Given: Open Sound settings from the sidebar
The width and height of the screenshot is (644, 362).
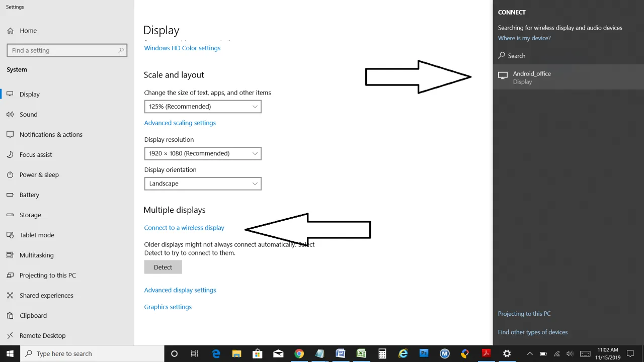Looking at the screenshot, I should click(x=29, y=114).
